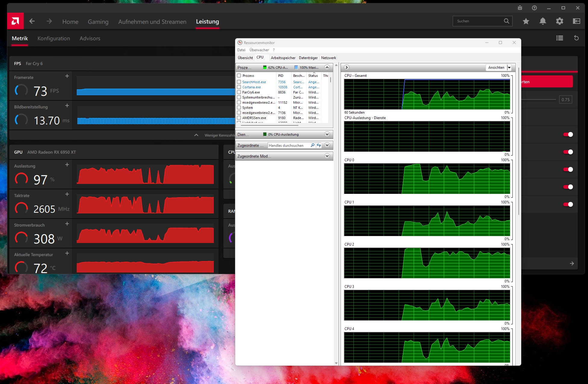Expand the Dienste section chevron

tap(327, 134)
